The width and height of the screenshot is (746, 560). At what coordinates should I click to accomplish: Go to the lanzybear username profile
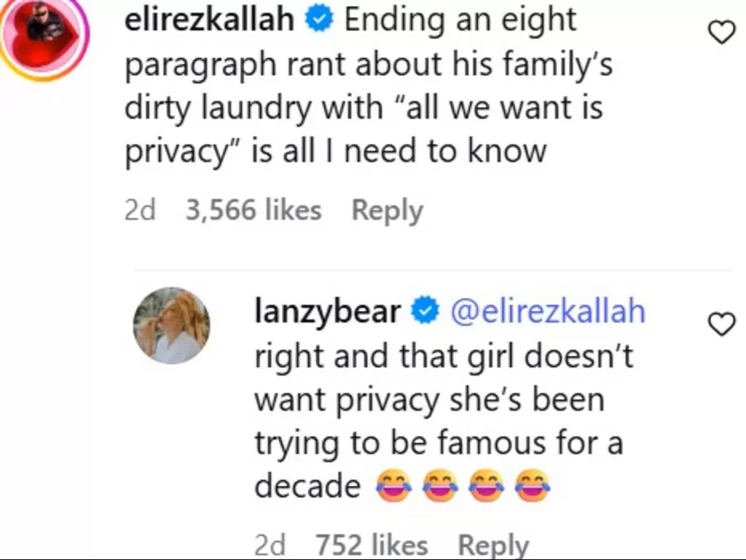328,312
